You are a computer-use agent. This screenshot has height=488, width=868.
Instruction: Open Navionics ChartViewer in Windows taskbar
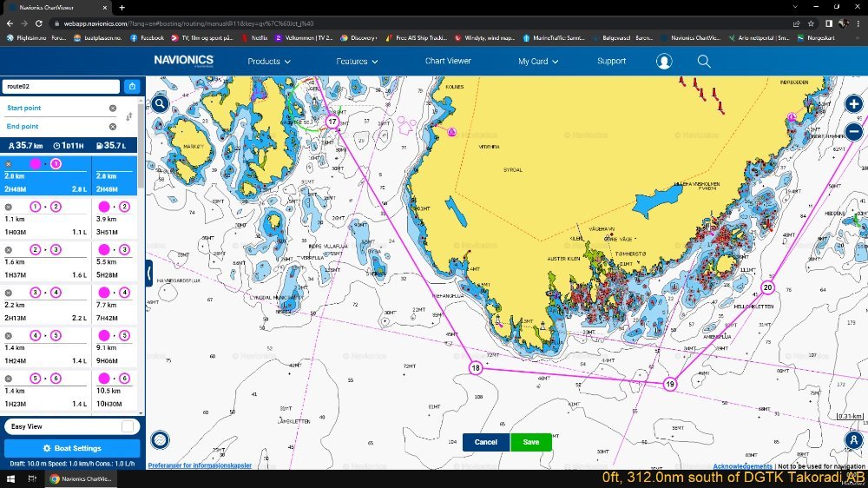click(x=81, y=478)
